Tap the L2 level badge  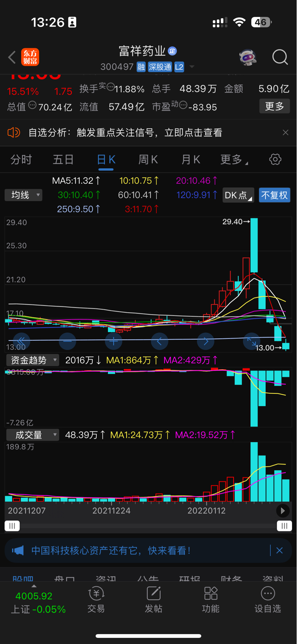pos(179,67)
